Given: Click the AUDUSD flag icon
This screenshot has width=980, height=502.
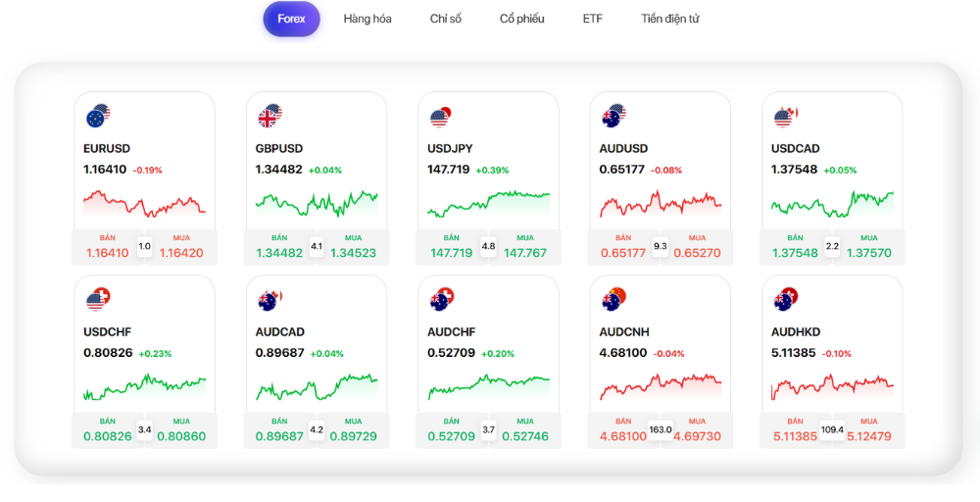Looking at the screenshot, I should tap(613, 118).
